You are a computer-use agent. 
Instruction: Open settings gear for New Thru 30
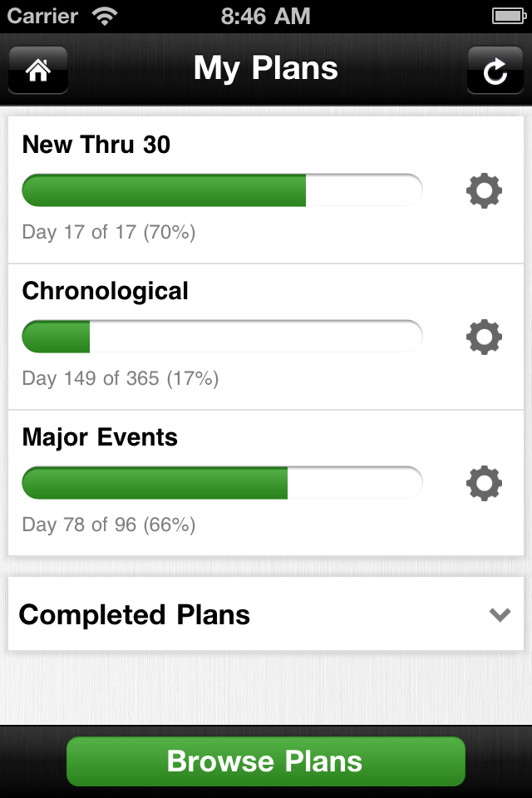(x=484, y=190)
